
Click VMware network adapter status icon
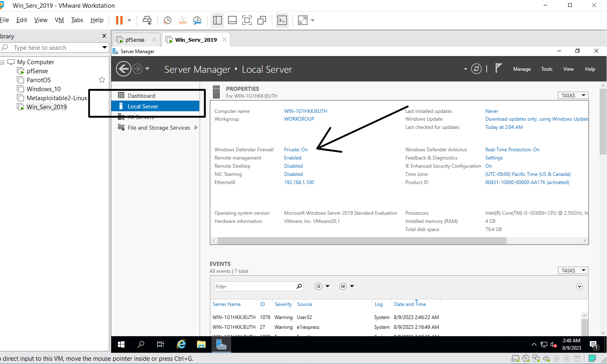[x=536, y=359]
